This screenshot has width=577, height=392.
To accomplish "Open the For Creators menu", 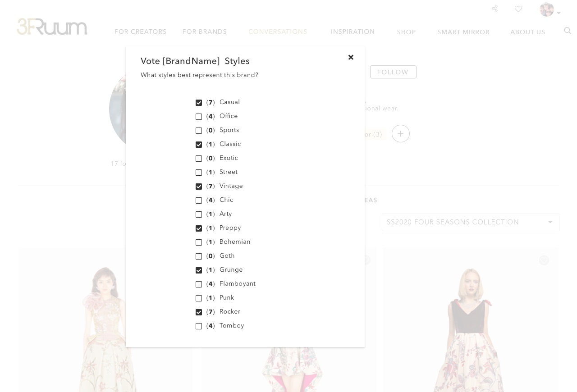I will click(x=141, y=32).
